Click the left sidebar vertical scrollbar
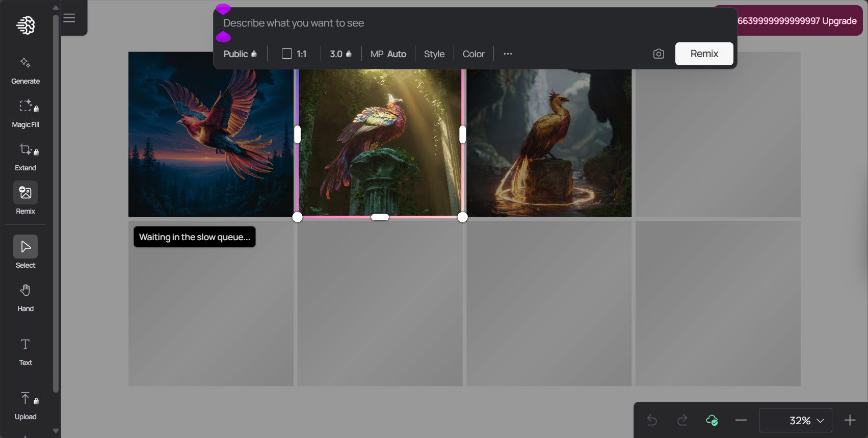The image size is (868, 438). coord(56,204)
